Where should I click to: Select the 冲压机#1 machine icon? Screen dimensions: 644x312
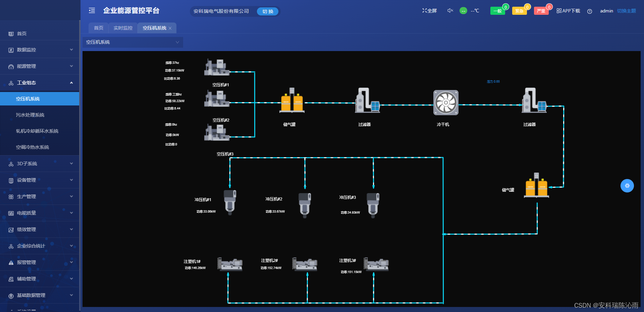[x=230, y=202]
